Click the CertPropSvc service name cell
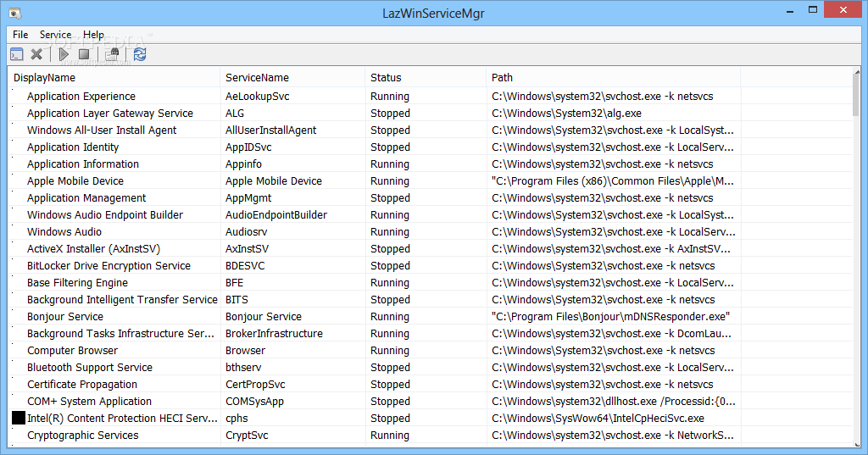 click(x=255, y=384)
